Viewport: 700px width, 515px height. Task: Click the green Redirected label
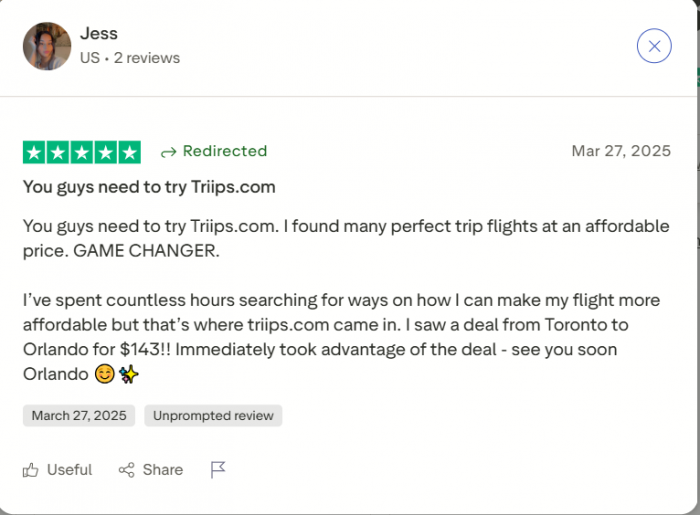click(x=225, y=151)
